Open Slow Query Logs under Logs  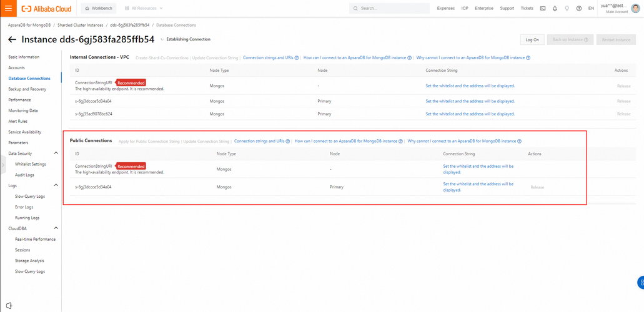coord(30,196)
